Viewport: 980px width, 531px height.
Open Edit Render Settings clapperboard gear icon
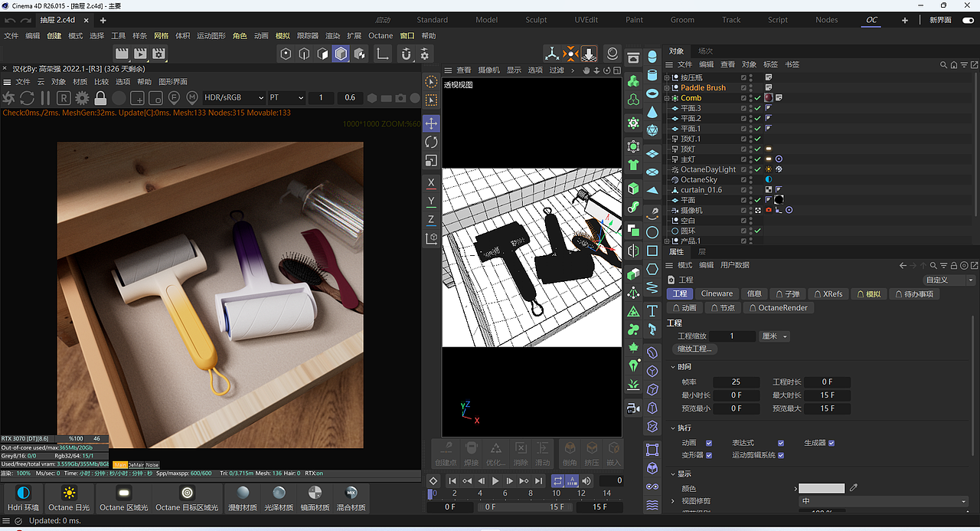click(x=158, y=54)
